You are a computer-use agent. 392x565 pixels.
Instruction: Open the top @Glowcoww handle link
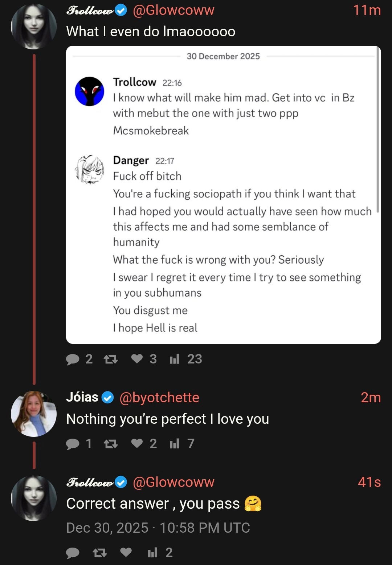pyautogui.click(x=173, y=10)
